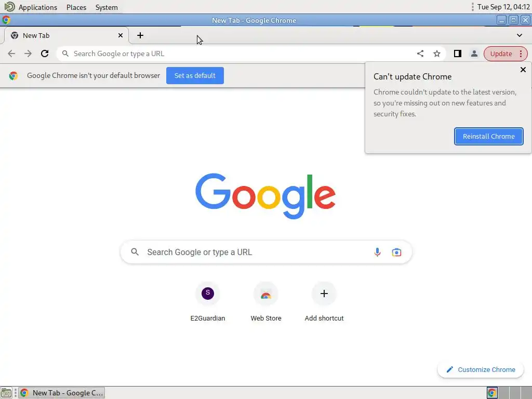Open a new tab with plus button
Image resolution: width=532 pixels, height=399 pixels.
pyautogui.click(x=140, y=35)
